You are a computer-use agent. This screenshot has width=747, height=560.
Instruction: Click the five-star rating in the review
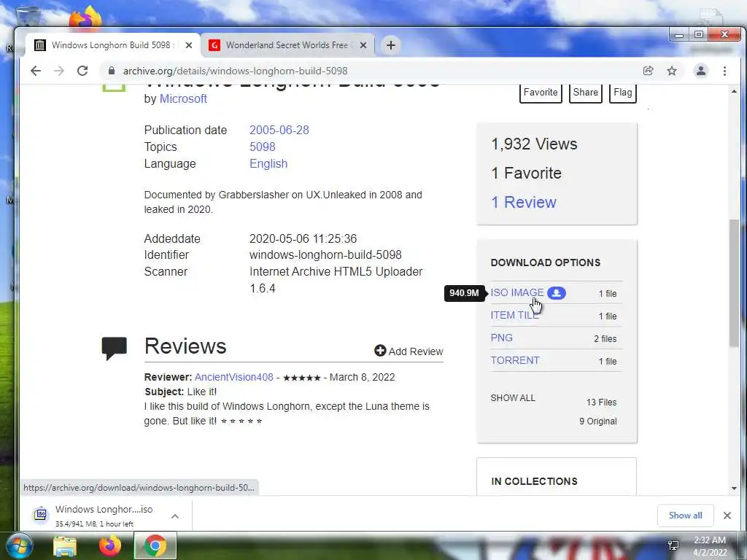coord(301,378)
